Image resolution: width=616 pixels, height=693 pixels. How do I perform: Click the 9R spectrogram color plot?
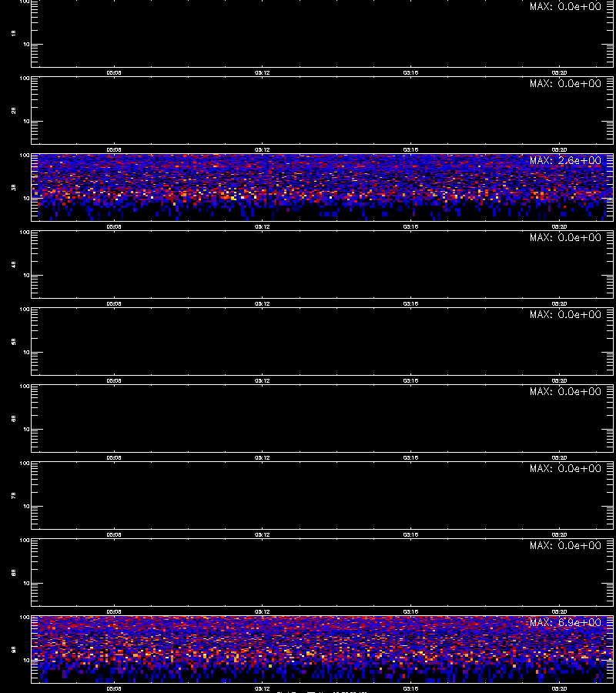(x=322, y=649)
